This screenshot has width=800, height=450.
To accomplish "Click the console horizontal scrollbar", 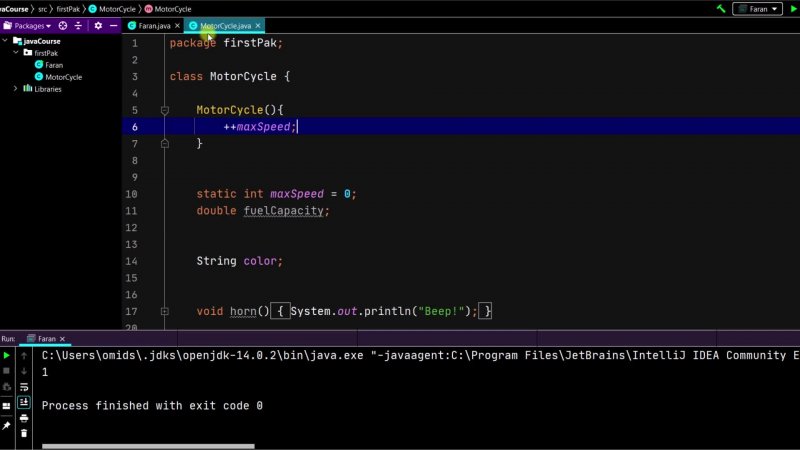I will (148, 446).
